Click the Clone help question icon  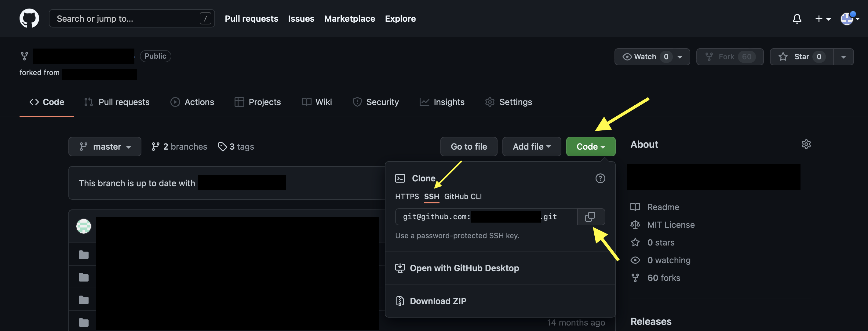(600, 178)
